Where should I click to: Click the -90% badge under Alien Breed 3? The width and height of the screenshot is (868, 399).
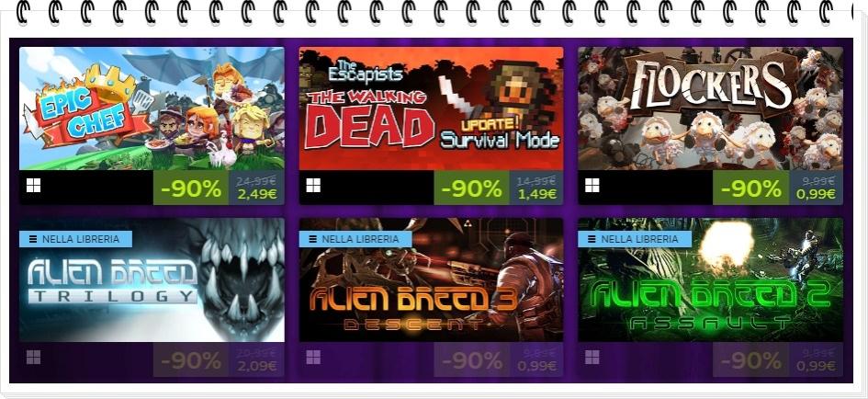pyautogui.click(x=471, y=360)
